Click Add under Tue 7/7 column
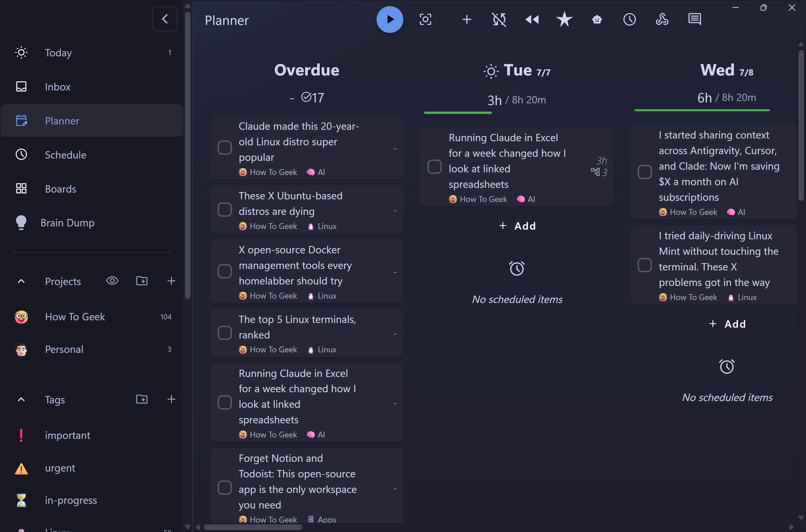This screenshot has width=806, height=532. [517, 226]
